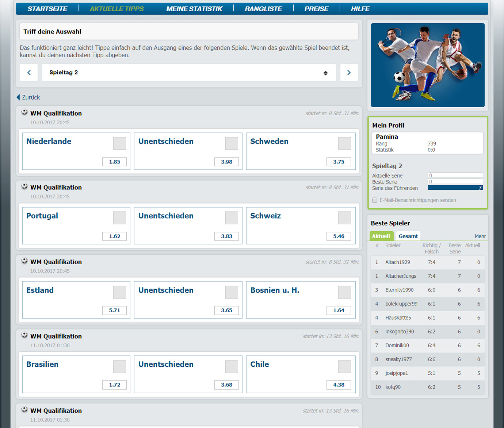Select player inkognito390 in ranking
Image resolution: width=504 pixels, height=428 pixels.
(x=400, y=332)
